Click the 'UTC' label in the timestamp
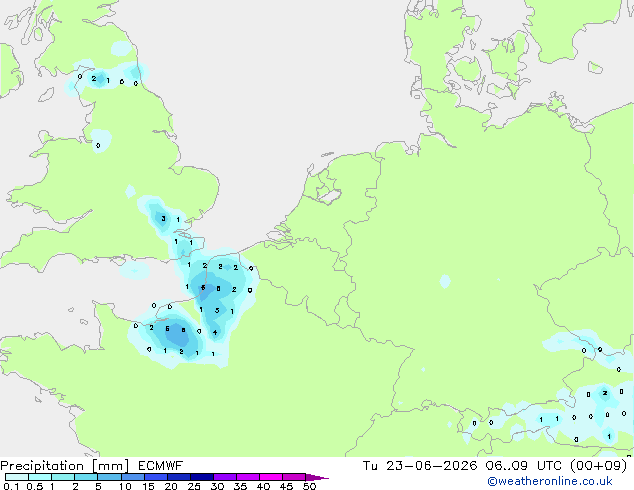 [549, 466]
